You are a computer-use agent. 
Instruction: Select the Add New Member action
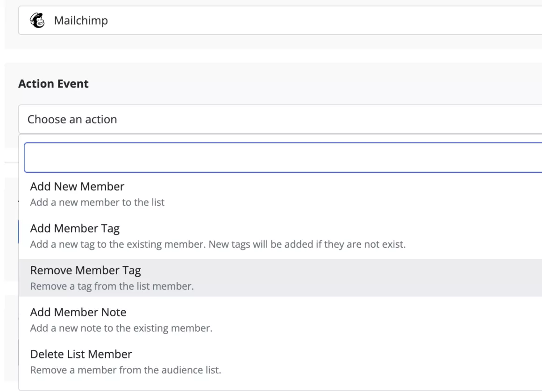point(77,187)
